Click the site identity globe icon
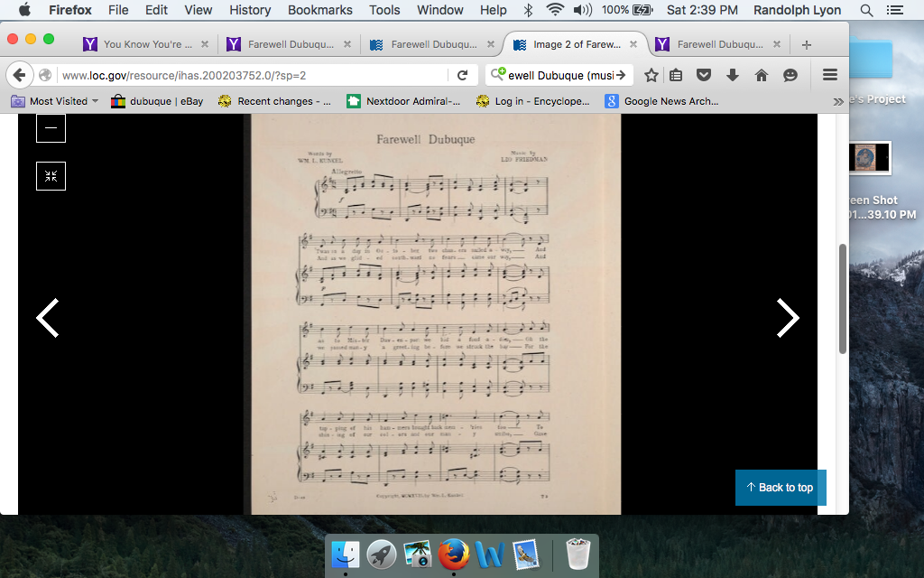Image resolution: width=924 pixels, height=578 pixels. point(45,76)
